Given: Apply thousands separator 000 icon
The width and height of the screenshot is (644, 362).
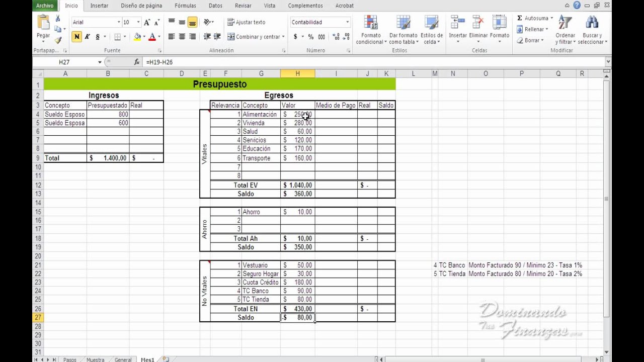Looking at the screenshot, I should (321, 37).
